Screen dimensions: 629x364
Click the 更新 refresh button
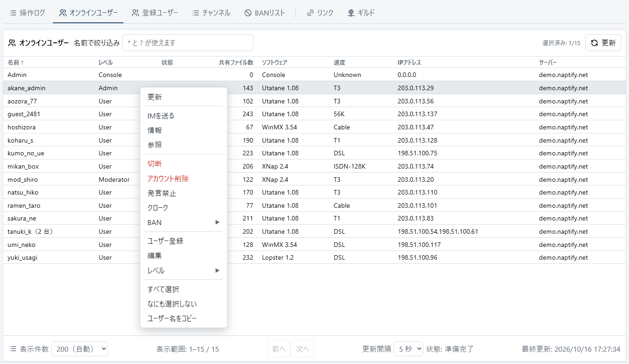pos(603,43)
